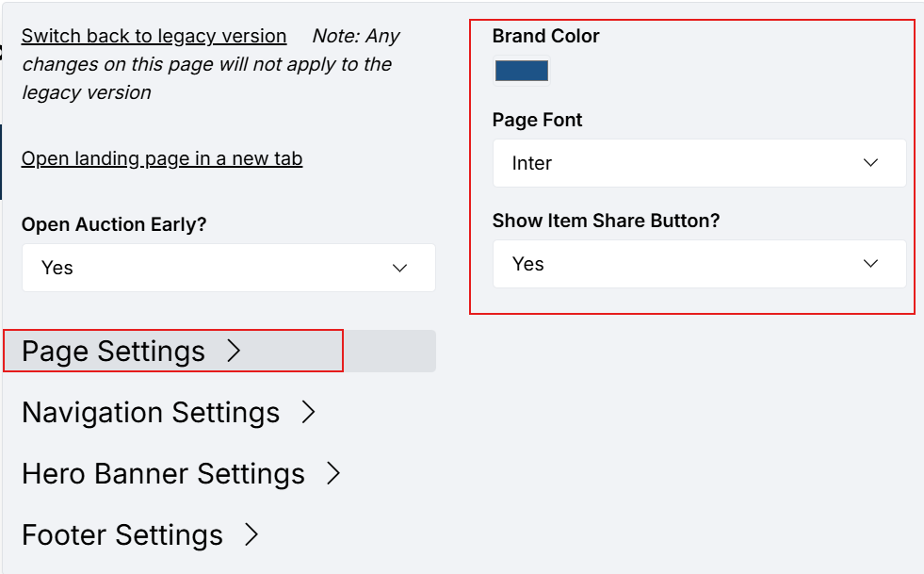Viewport: 924px width, 574px height.
Task: Open the Show Item Share Button dropdown
Action: pyautogui.click(x=698, y=264)
